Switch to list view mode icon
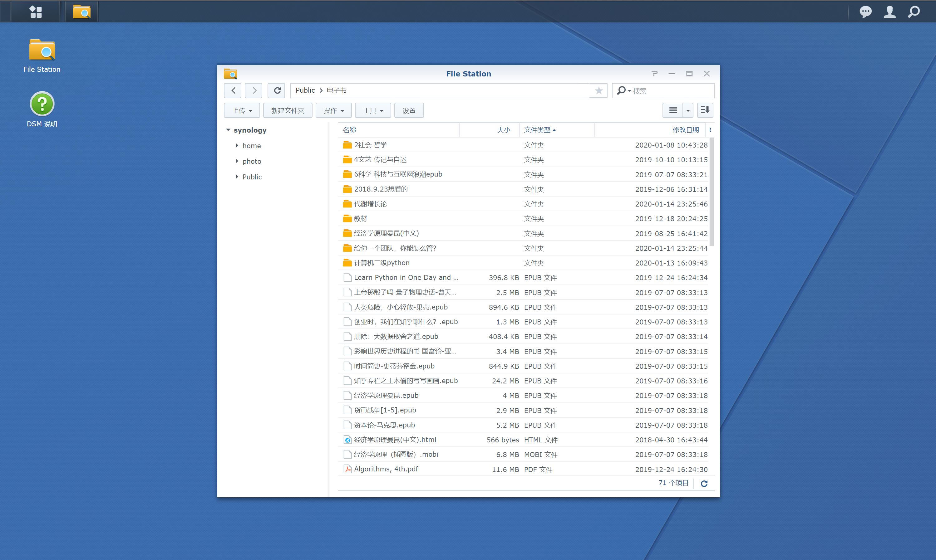Screen dimensions: 936x560 (673, 110)
